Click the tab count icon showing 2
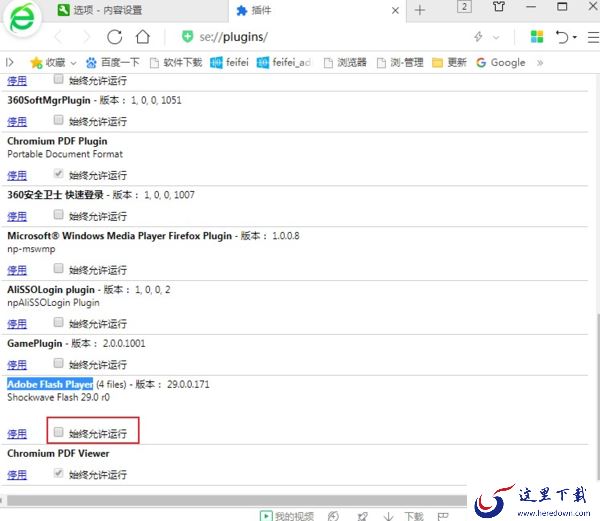 pyautogui.click(x=464, y=7)
